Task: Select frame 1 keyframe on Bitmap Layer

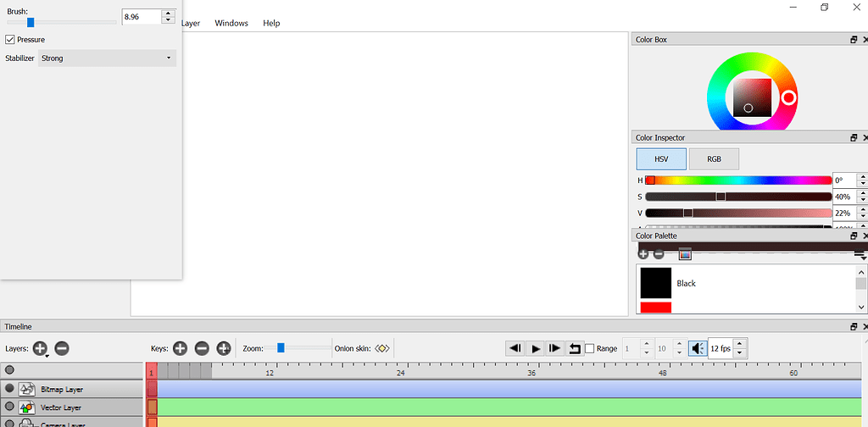Action: click(153, 390)
